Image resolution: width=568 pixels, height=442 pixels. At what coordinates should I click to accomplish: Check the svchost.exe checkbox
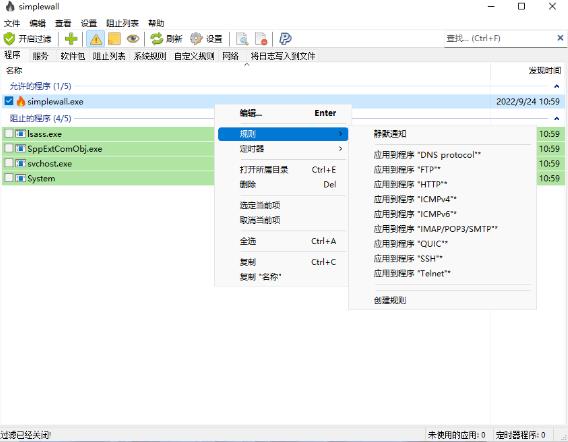point(9,163)
